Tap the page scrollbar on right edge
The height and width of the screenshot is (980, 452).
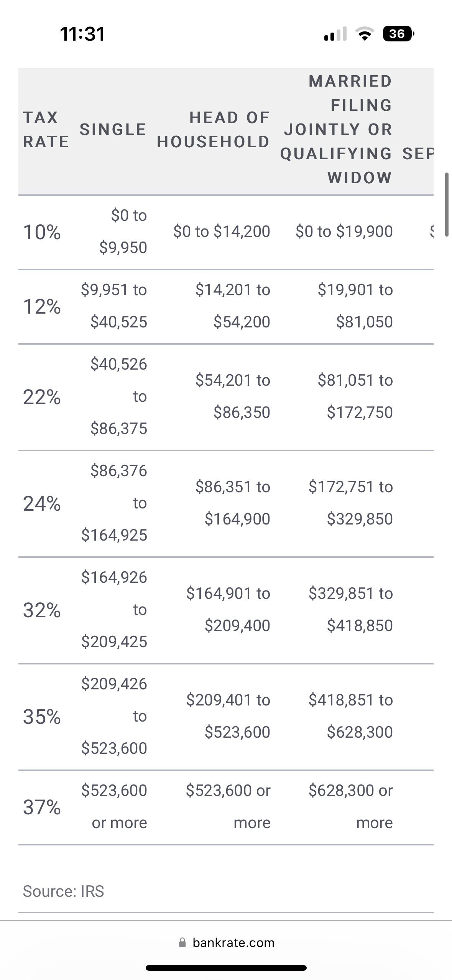(x=447, y=204)
